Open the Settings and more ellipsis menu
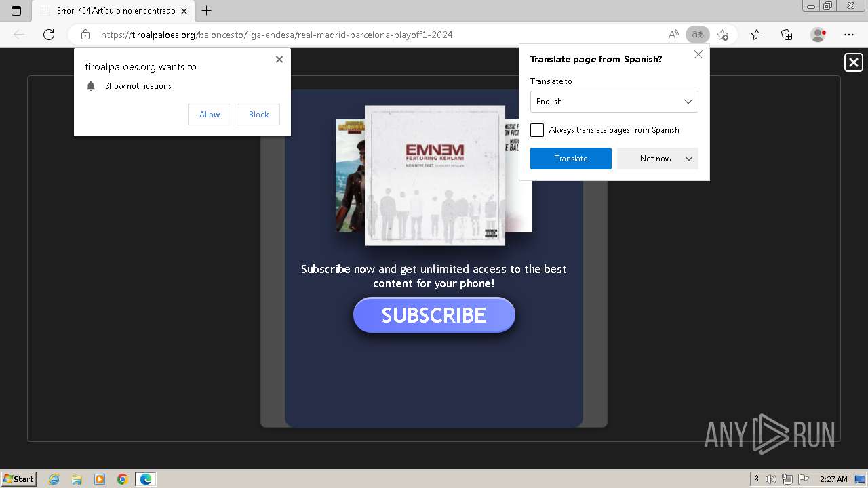 click(849, 35)
